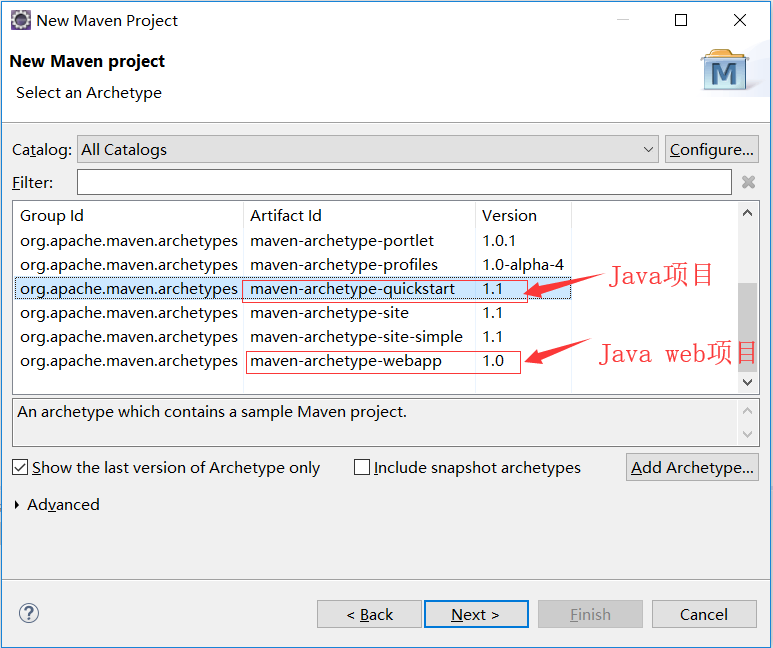Select maven-archetype-site-simple row
The width and height of the screenshot is (773, 648).
point(293,337)
